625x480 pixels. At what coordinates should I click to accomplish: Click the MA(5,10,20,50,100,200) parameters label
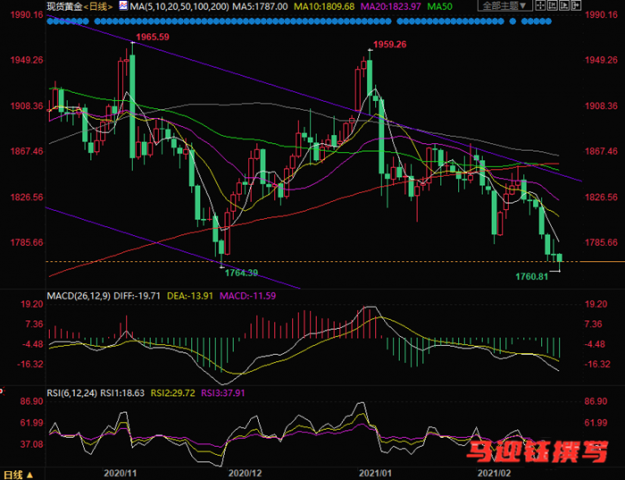[x=179, y=6]
